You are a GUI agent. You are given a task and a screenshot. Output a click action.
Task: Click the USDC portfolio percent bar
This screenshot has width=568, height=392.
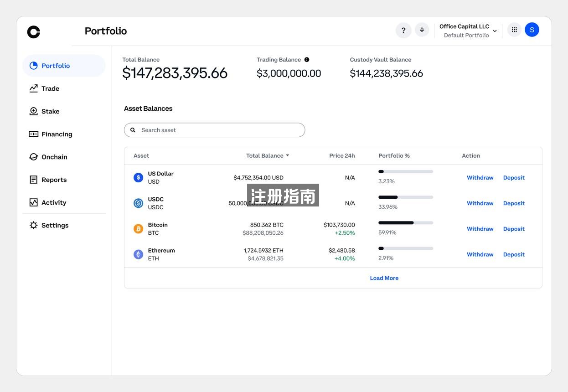click(406, 197)
